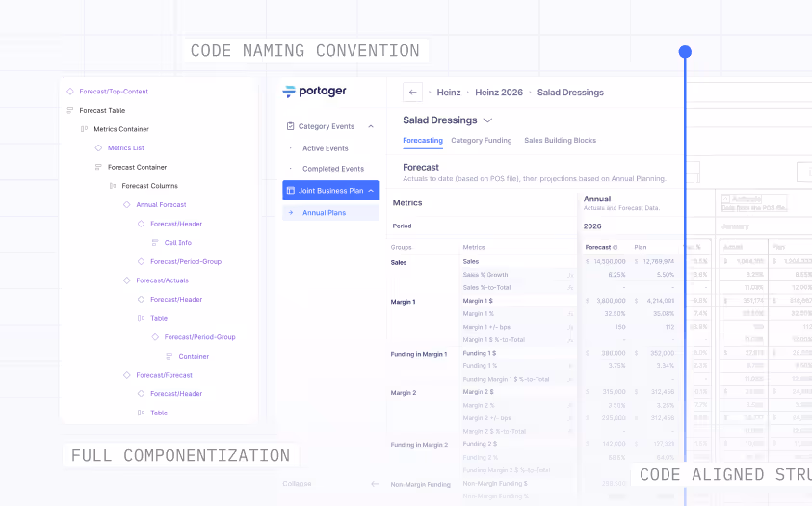Image resolution: width=812 pixels, height=506 pixels.
Task: Click the Collapse label in sidebar
Action: [x=297, y=484]
